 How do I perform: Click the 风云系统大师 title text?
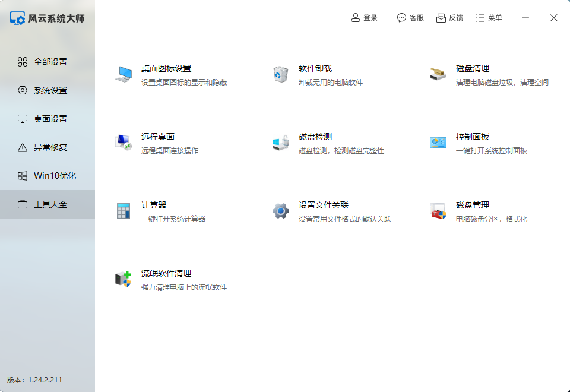[x=56, y=18]
